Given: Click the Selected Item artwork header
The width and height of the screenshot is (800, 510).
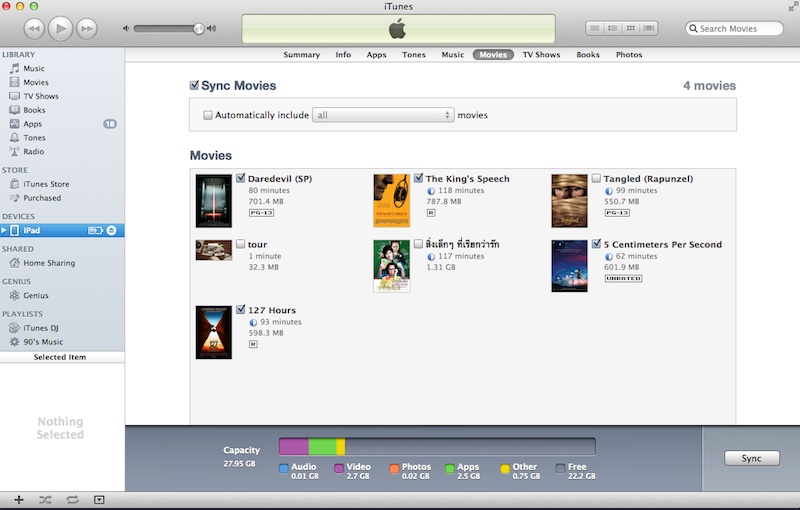Looking at the screenshot, I should coord(60,357).
